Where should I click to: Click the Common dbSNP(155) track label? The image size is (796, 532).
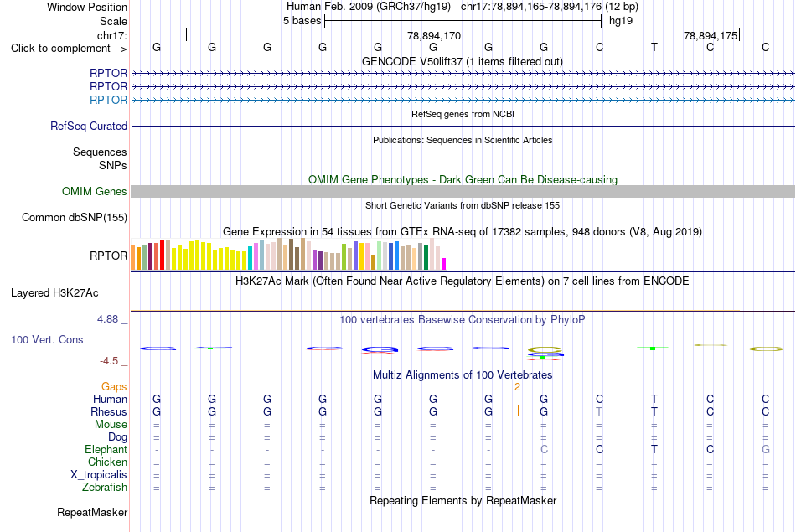tap(75, 217)
